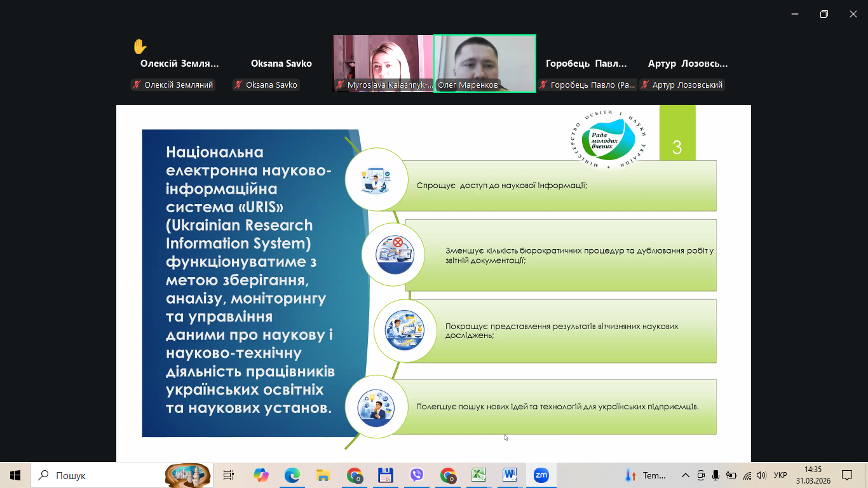Click the slide heading starting 'Національна електронна'
Image resolution: width=868 pixels, height=488 pixels.
(250, 280)
